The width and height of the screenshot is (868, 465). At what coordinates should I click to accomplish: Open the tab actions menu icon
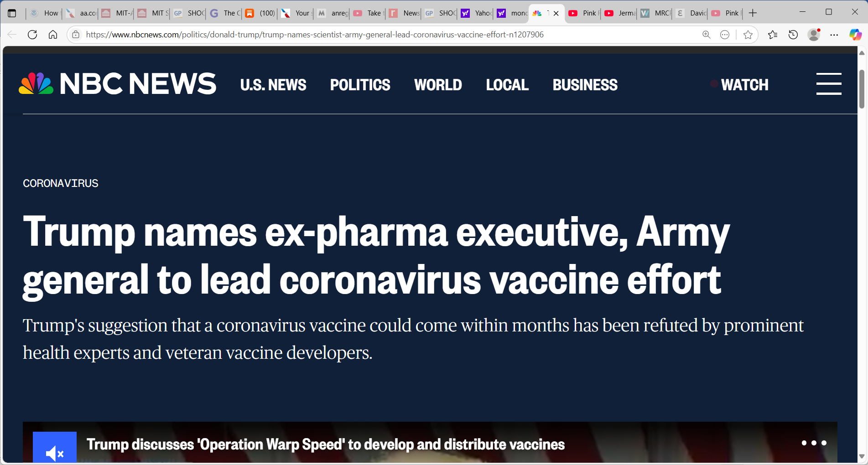[12, 13]
